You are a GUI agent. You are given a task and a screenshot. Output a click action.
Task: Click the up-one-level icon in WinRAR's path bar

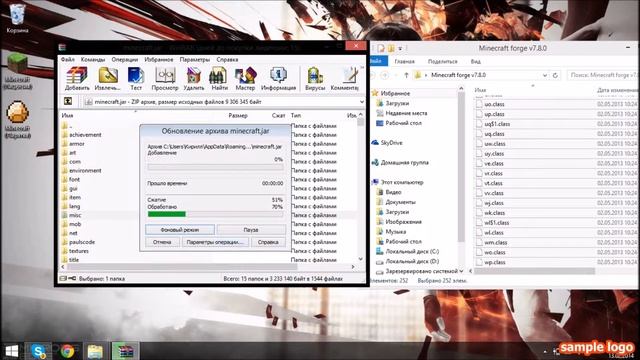click(68, 101)
